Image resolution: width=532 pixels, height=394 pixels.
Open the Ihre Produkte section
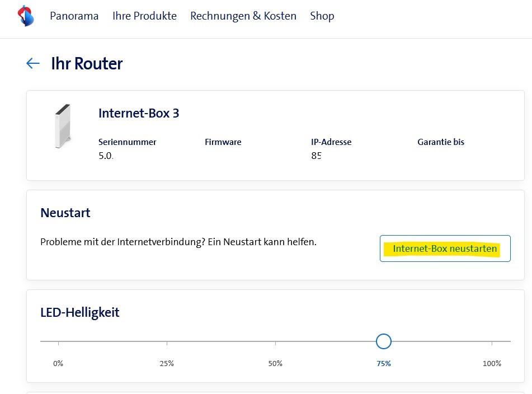[144, 16]
